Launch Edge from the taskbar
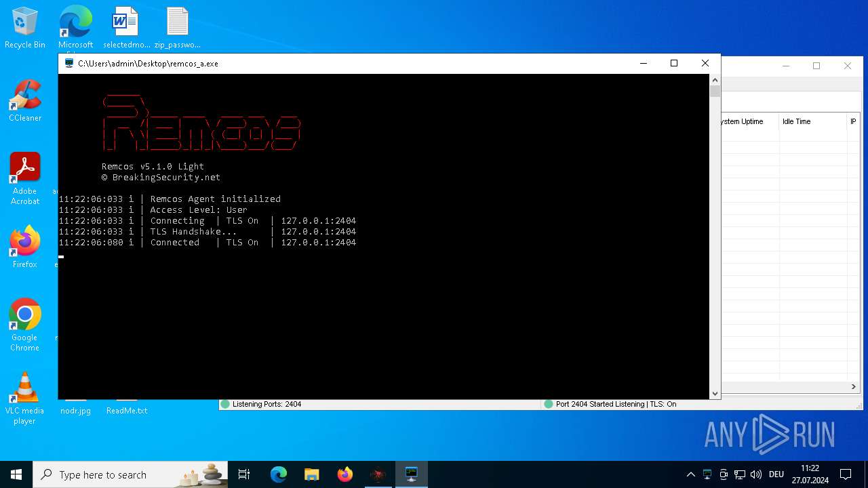 click(279, 474)
